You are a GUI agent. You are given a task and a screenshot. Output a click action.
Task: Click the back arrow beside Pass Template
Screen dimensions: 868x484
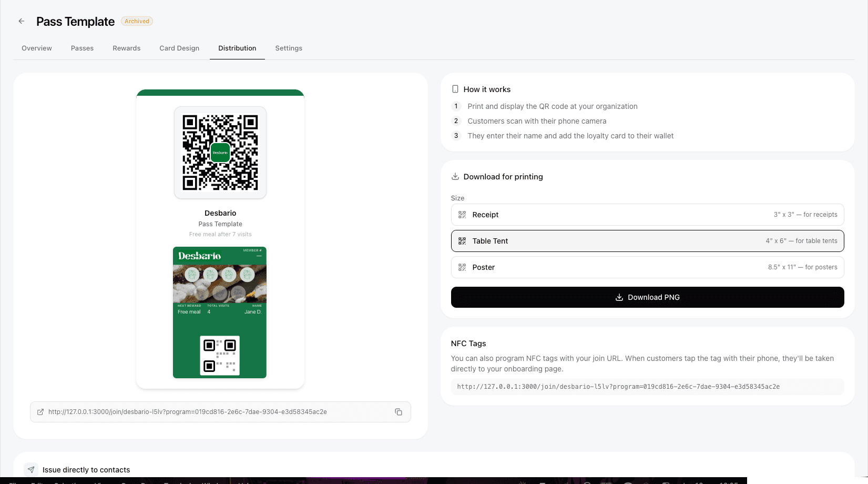(21, 21)
